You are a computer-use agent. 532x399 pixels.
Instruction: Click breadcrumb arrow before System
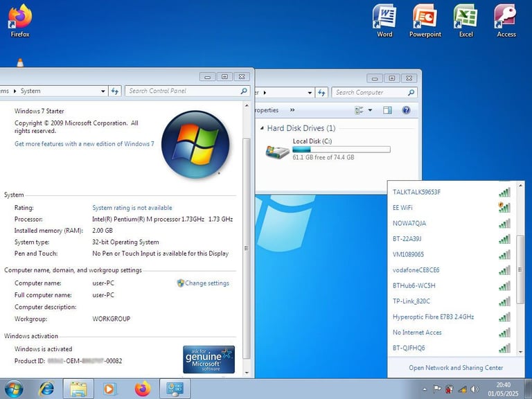point(15,91)
